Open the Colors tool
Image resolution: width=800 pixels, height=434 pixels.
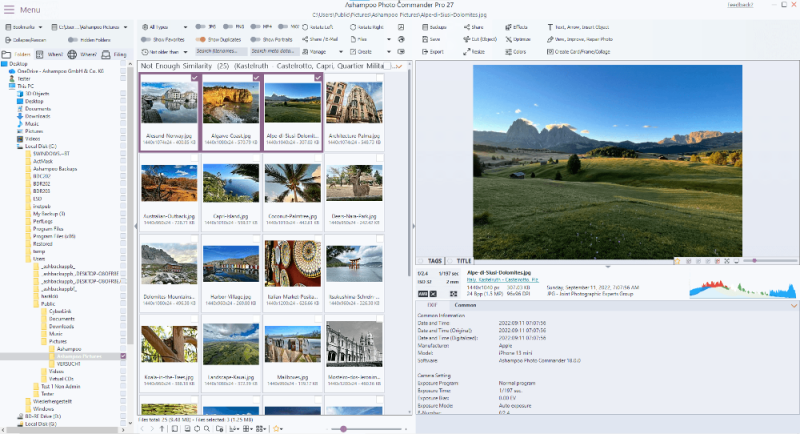point(515,52)
